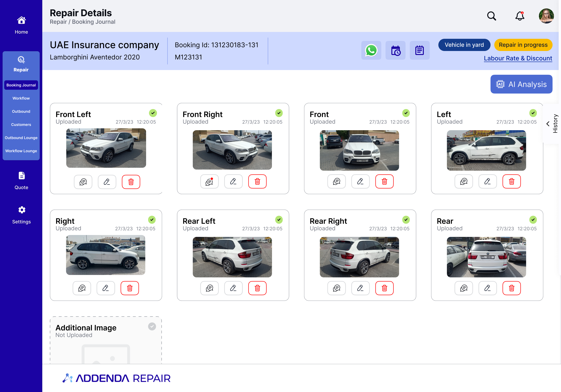Edit the Rear Left image

click(x=233, y=288)
